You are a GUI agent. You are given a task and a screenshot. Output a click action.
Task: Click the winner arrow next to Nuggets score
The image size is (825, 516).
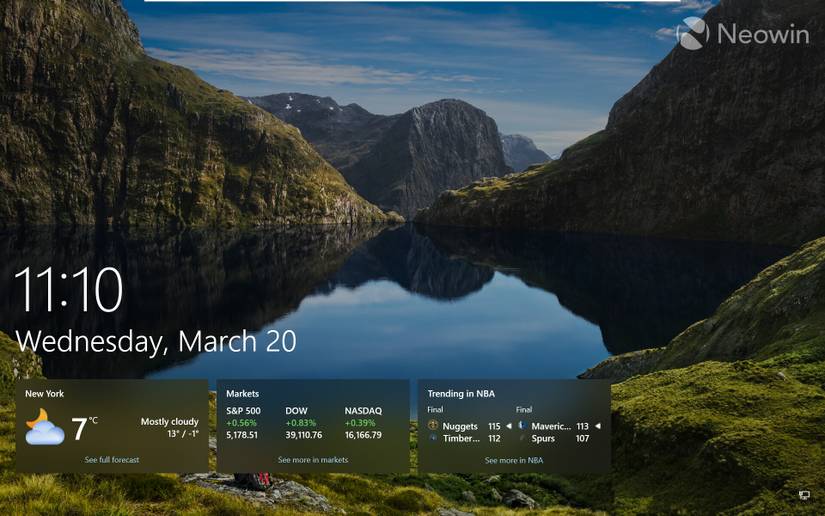pos(508,426)
